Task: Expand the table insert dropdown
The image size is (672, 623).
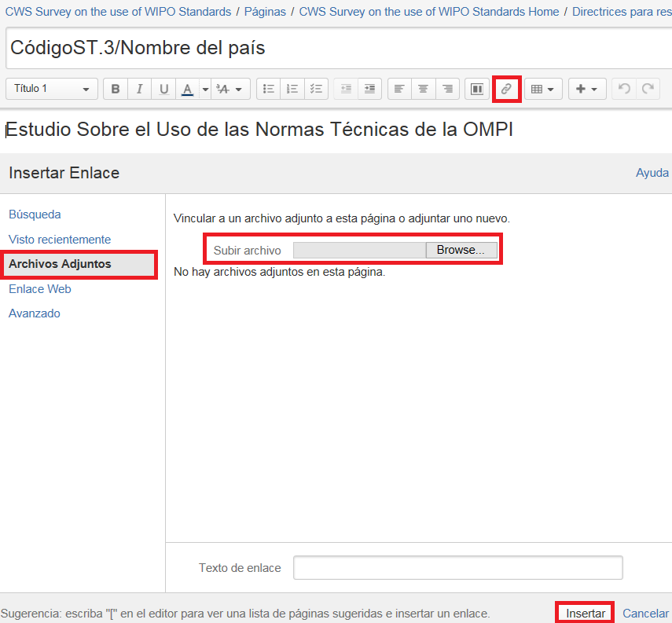Action: click(542, 90)
